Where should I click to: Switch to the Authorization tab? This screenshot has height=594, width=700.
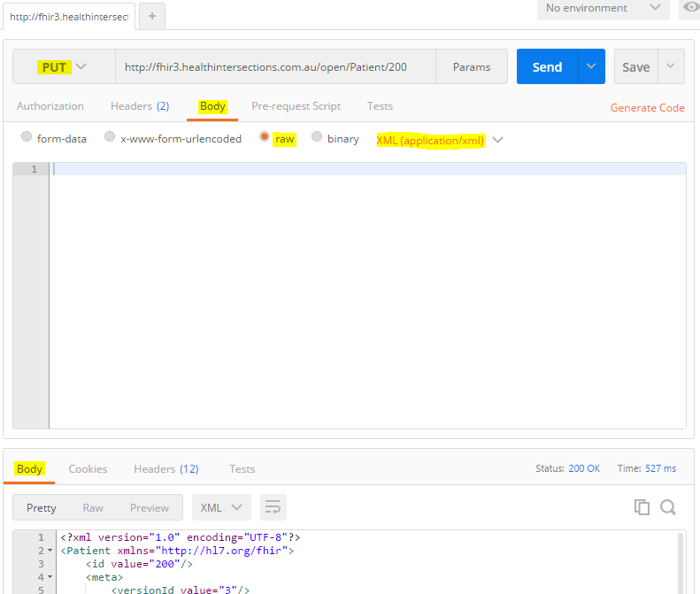50,106
